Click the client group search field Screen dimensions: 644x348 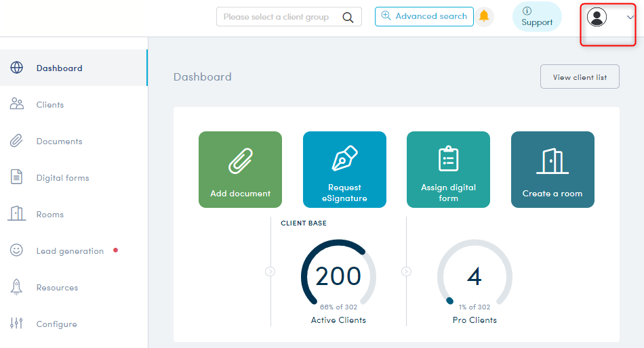click(289, 17)
